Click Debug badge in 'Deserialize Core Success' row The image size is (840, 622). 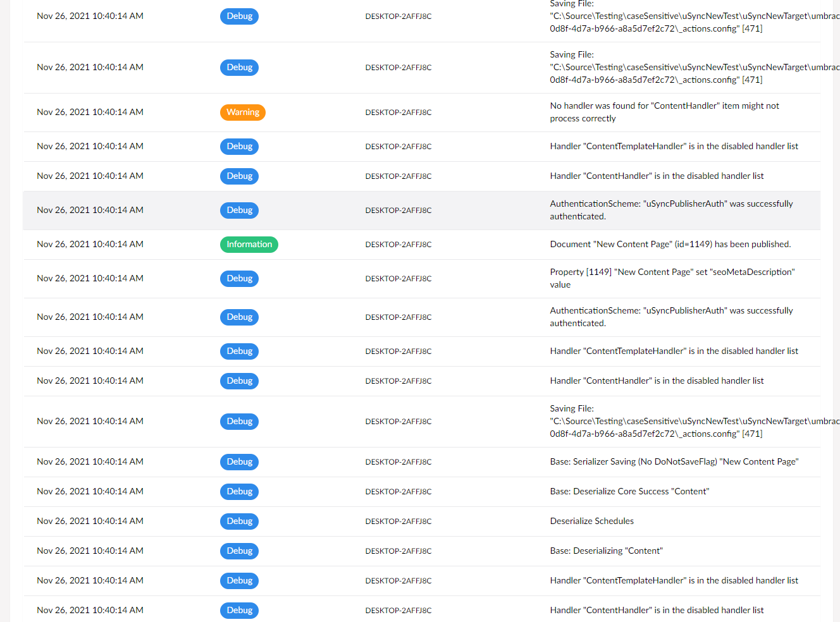(239, 492)
